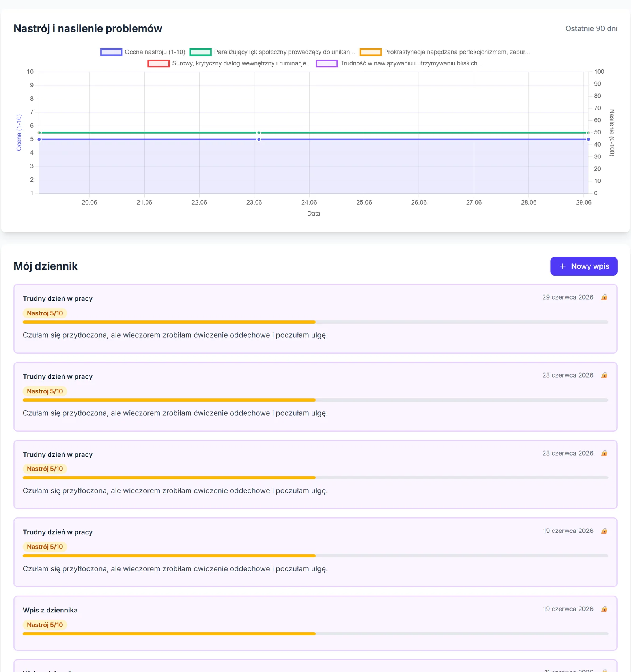Click the Data axis label
Image resolution: width=631 pixels, height=672 pixels.
(314, 213)
